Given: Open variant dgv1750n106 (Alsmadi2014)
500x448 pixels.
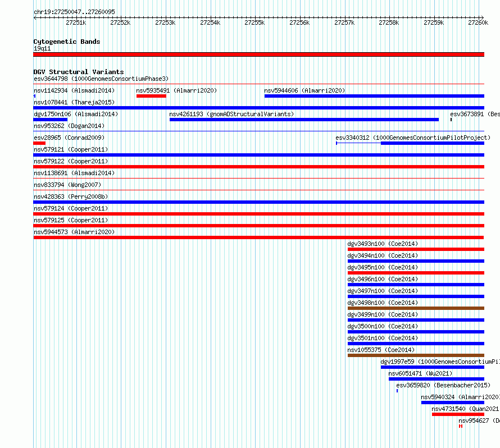Looking at the screenshot, I should tap(76, 114).
